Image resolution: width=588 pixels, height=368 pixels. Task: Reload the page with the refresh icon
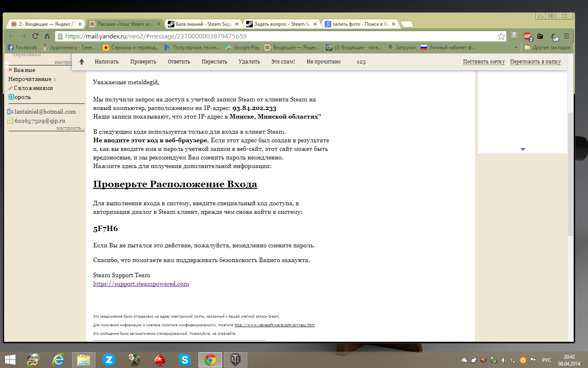tap(35, 36)
